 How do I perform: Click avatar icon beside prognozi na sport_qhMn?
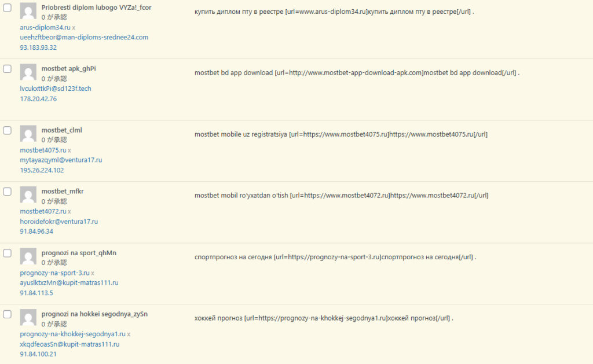(28, 256)
